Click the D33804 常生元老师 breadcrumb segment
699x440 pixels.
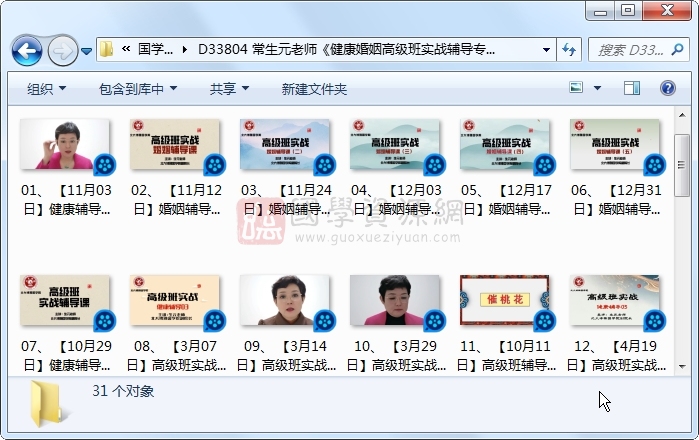click(x=346, y=49)
